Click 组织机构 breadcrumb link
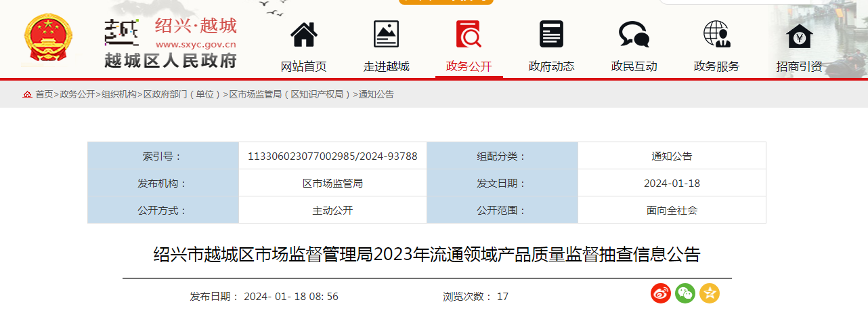868x317 pixels. [x=119, y=95]
